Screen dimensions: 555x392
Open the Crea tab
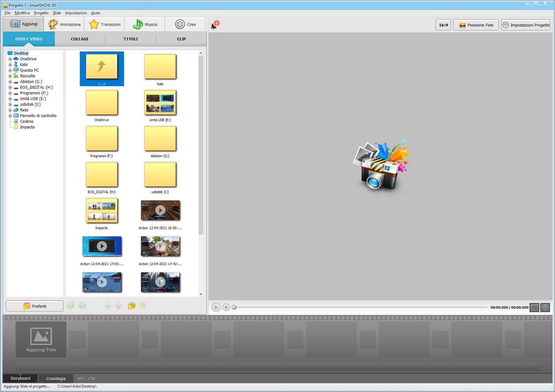(185, 24)
